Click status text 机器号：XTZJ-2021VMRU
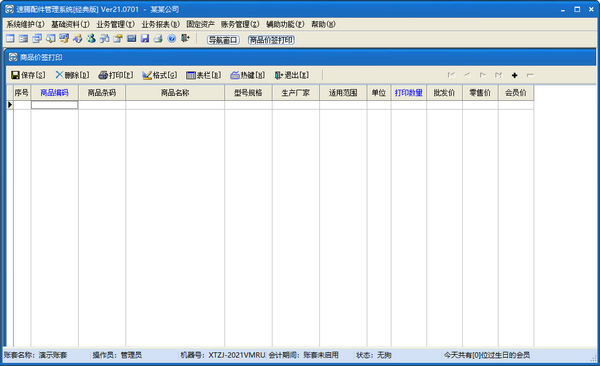This screenshot has height=366, width=600. [223, 355]
